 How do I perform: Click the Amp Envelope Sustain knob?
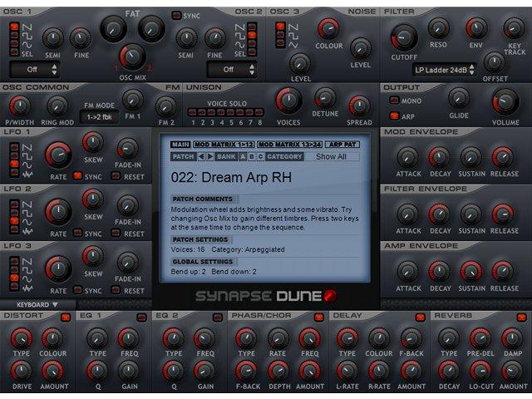tap(471, 272)
